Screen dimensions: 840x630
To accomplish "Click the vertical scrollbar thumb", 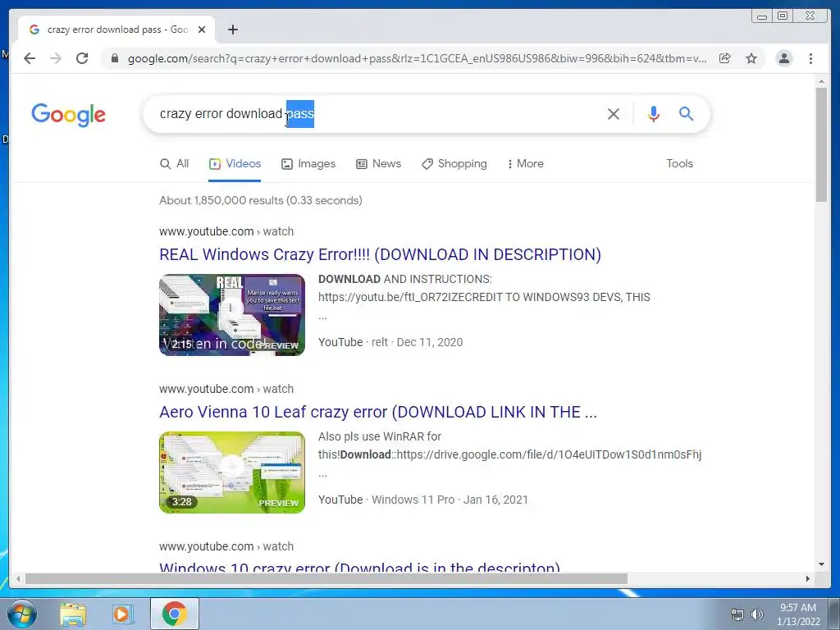I will tap(822, 144).
